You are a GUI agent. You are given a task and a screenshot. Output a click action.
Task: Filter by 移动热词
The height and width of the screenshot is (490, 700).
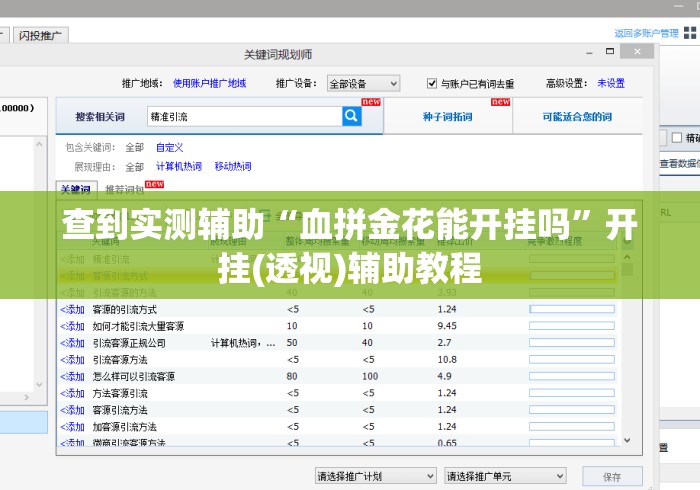click(x=233, y=166)
